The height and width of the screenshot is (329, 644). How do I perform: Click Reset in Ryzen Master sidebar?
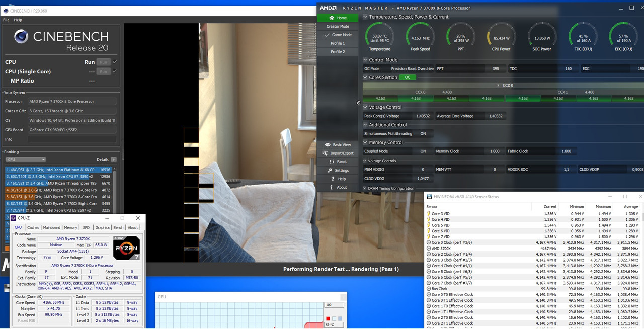click(338, 162)
